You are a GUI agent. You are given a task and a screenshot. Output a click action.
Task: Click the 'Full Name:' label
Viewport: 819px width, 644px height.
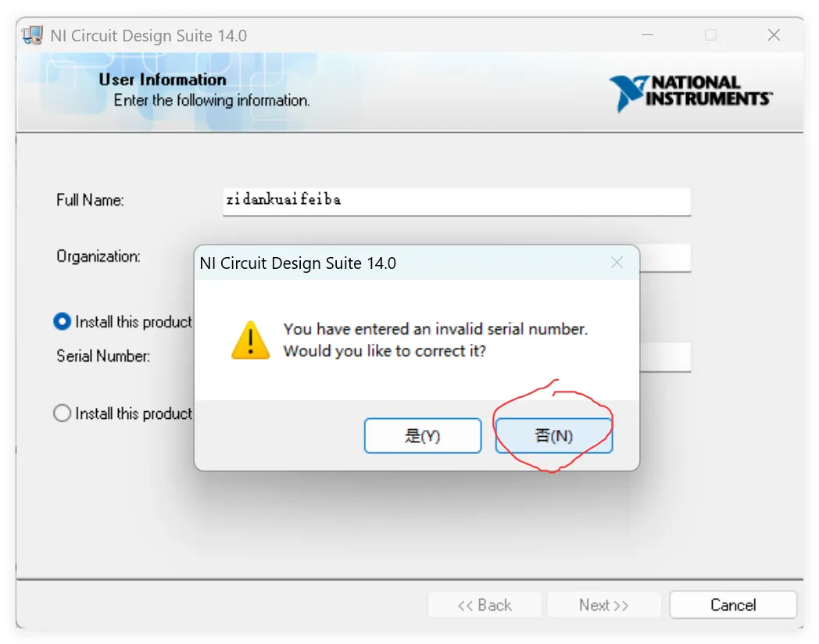pyautogui.click(x=90, y=200)
